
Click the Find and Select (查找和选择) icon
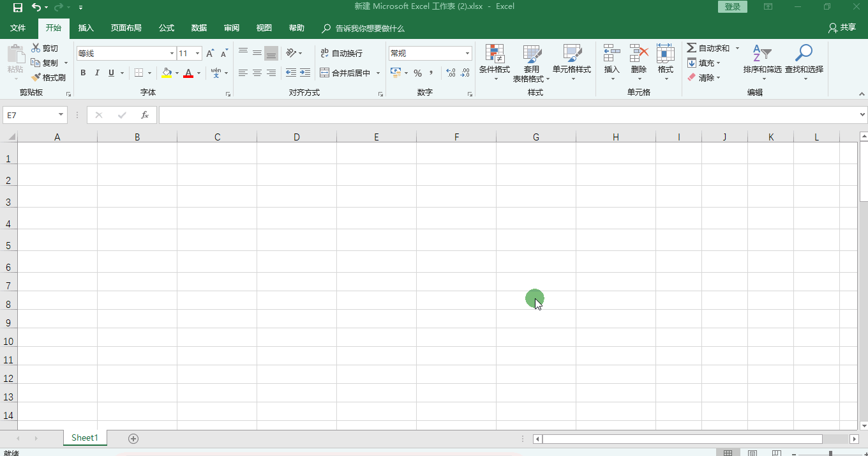(x=804, y=54)
